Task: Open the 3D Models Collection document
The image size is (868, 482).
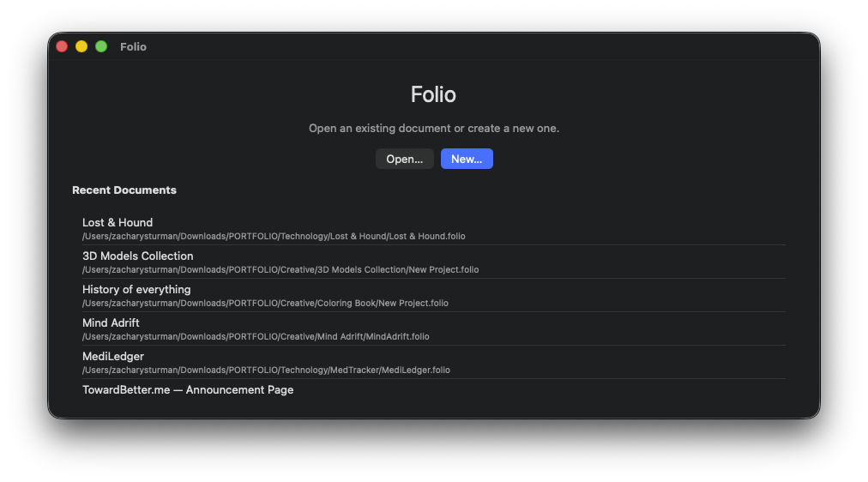Action: [x=138, y=256]
